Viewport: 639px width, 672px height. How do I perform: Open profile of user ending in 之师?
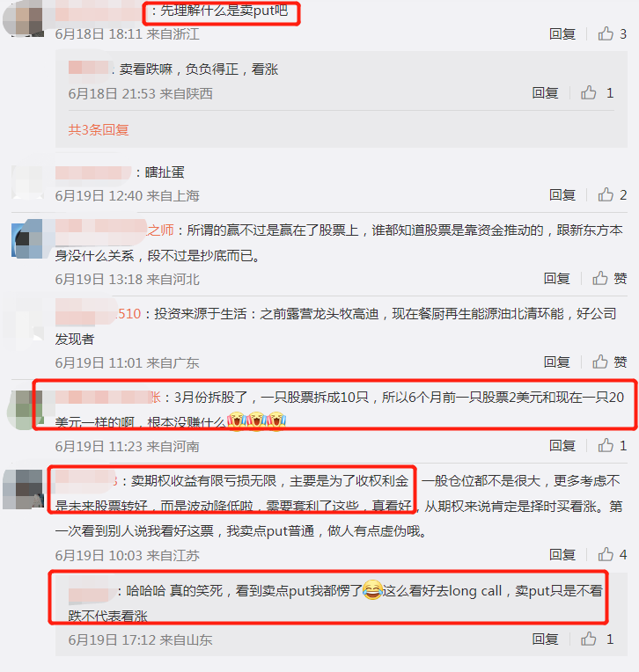click(114, 230)
